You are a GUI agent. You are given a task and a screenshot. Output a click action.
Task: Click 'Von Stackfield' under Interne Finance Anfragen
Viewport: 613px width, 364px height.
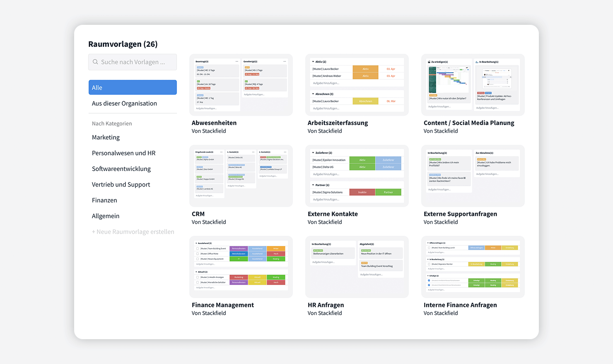pyautogui.click(x=441, y=313)
